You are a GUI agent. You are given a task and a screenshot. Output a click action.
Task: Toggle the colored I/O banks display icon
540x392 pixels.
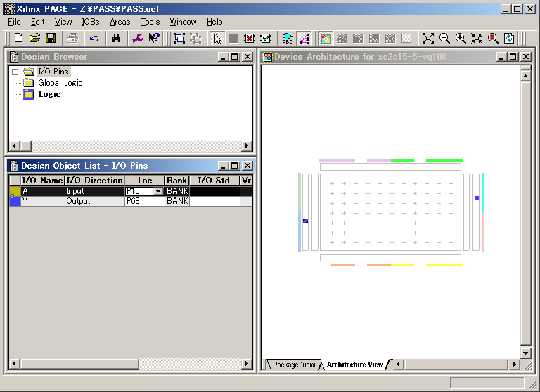[326, 38]
